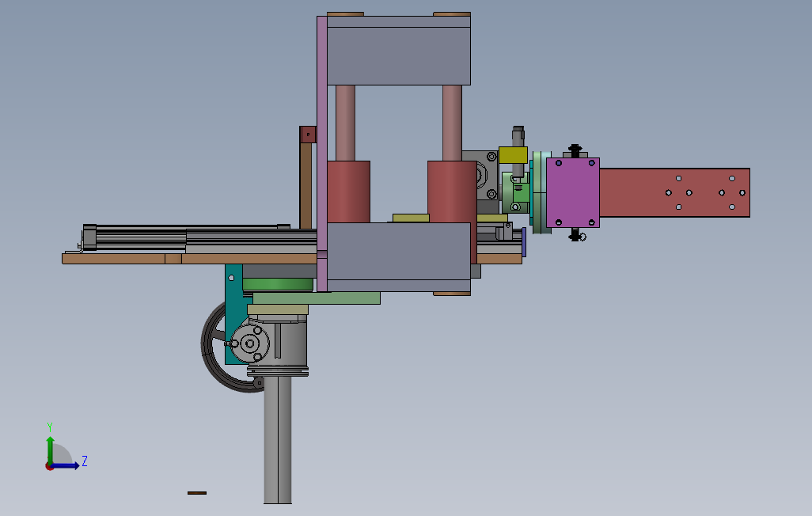812x516 pixels.
Task: Select the magenta mounting box with four bolts
Action: [x=573, y=193]
